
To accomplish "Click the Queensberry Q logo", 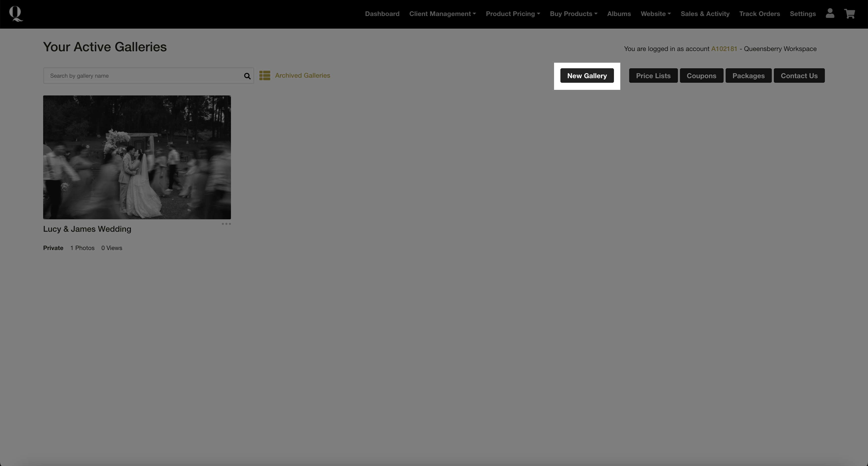I will [16, 14].
